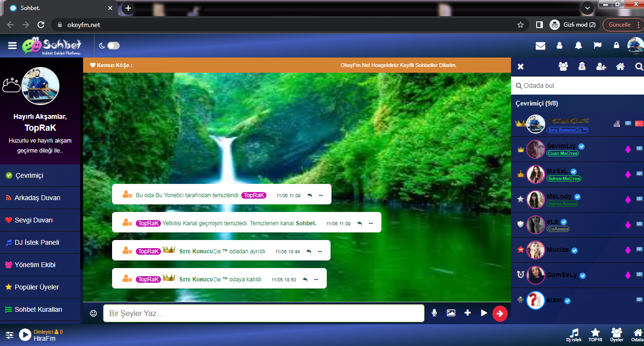The image size is (644, 346).
Task: Open options menu for 'odaya katıldı' message
Action: [x=316, y=279]
